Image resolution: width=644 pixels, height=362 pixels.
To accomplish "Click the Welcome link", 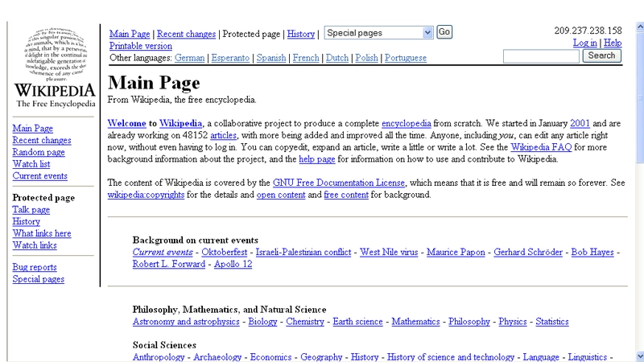I will coord(126,124).
